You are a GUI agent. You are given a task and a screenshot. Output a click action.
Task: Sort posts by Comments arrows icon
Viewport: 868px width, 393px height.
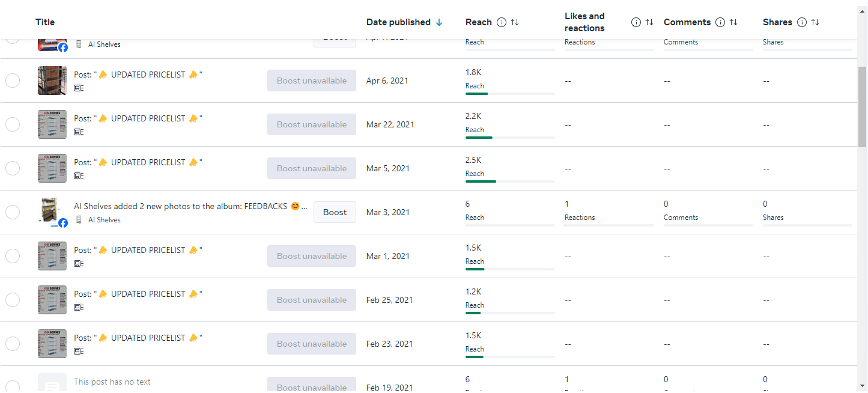(733, 22)
